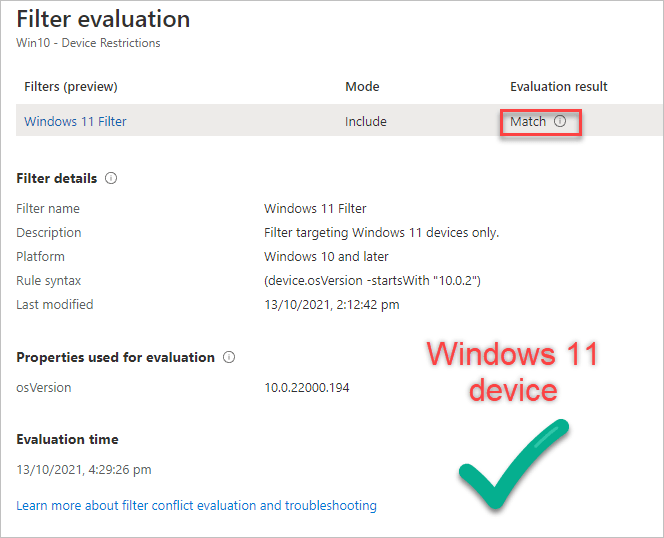Click the Evaluation time section heading

pyautogui.click(x=67, y=439)
